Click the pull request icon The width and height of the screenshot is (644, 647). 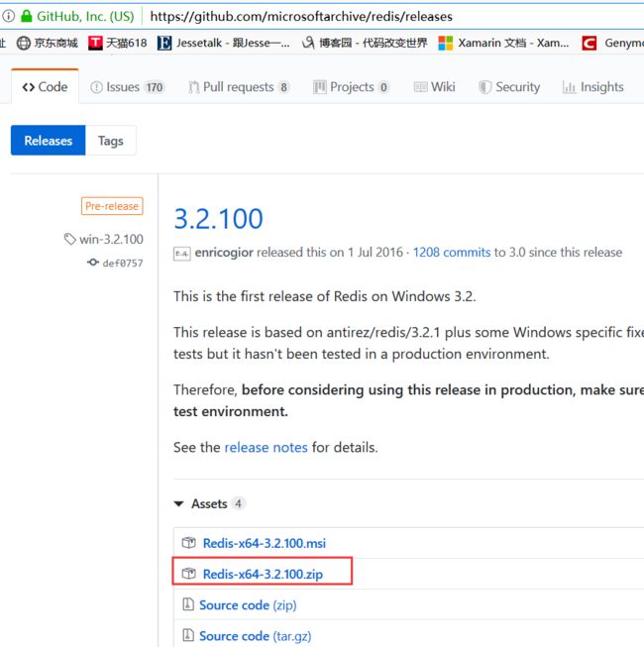[193, 87]
